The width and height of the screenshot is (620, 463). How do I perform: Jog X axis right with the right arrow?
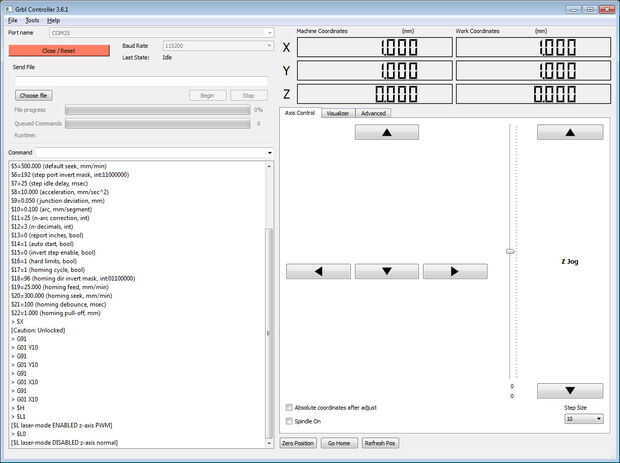point(455,272)
